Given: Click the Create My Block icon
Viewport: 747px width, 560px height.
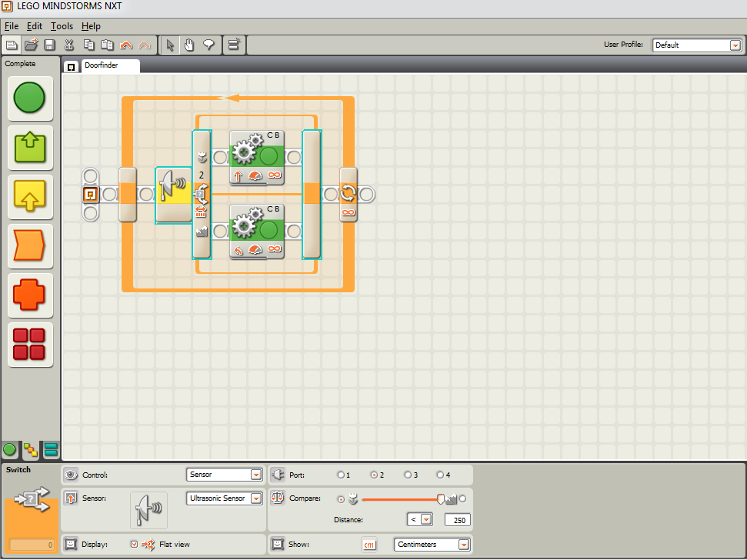Looking at the screenshot, I should tap(234, 45).
